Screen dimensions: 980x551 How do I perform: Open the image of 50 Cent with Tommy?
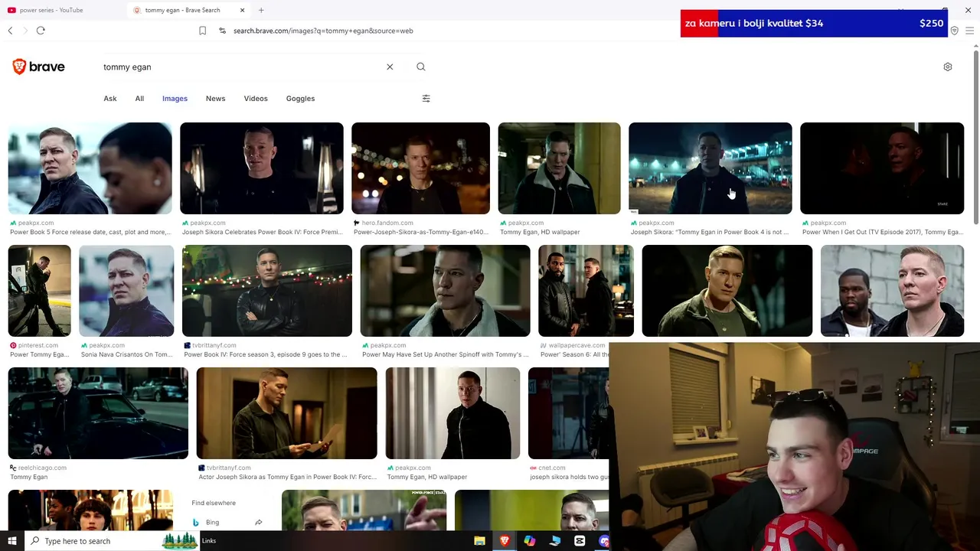point(892,291)
